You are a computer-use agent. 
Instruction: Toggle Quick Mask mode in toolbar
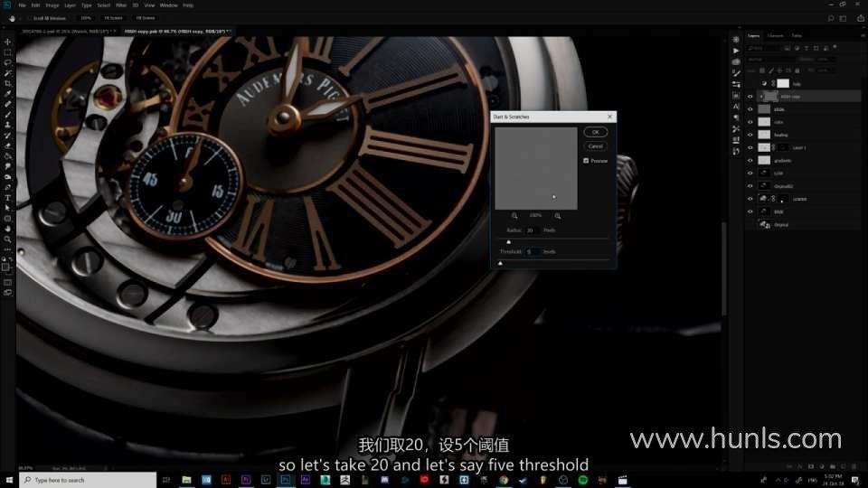click(x=8, y=282)
